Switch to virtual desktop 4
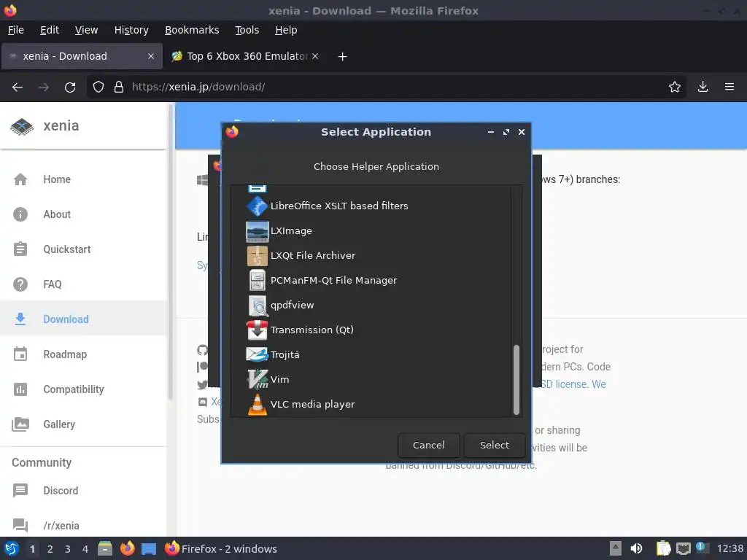 coord(85,549)
